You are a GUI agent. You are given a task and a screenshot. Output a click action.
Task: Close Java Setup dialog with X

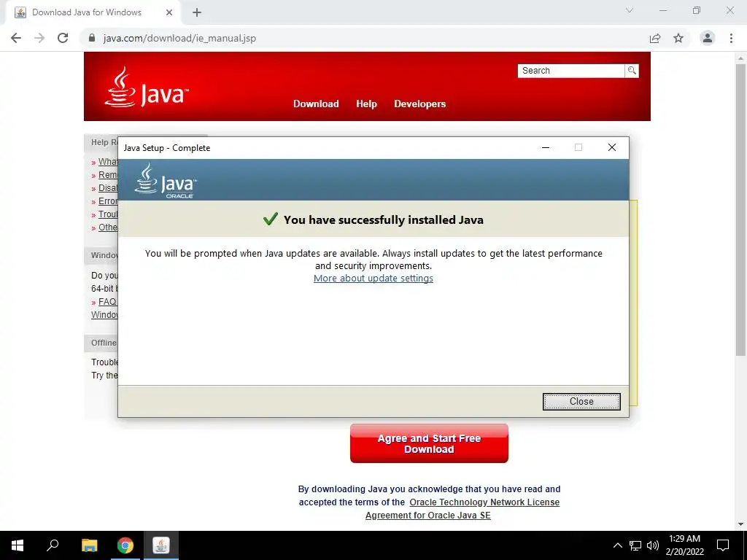pos(612,147)
